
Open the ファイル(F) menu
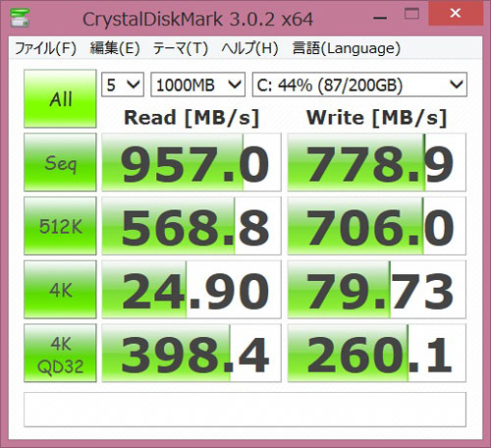(45, 48)
